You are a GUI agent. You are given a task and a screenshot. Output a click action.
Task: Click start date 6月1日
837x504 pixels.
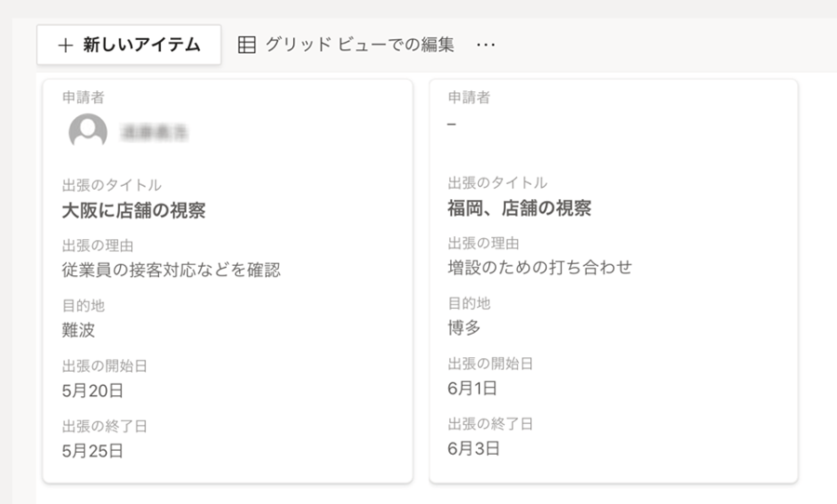(472, 388)
